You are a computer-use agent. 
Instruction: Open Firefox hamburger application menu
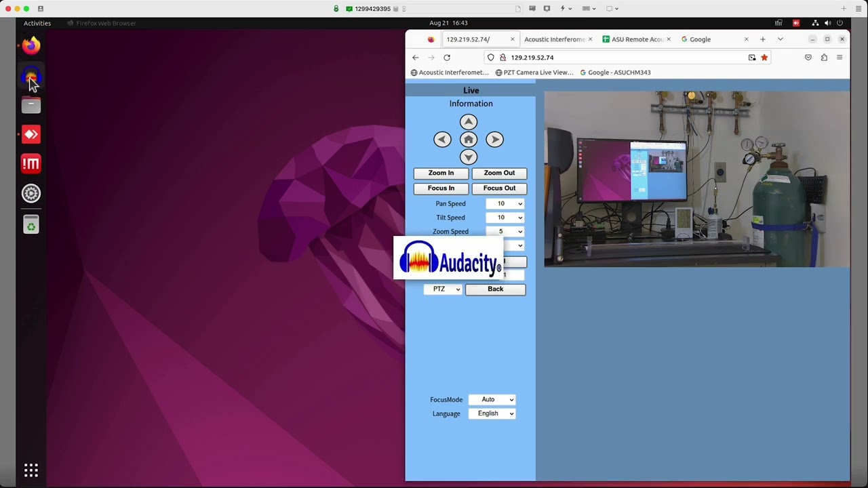pyautogui.click(x=840, y=58)
